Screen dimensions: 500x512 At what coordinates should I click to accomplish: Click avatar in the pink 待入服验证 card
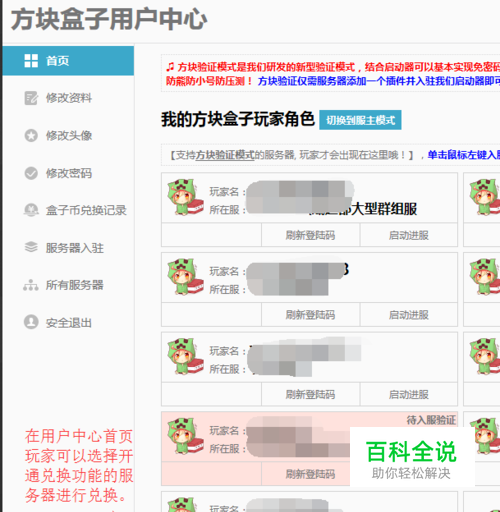pyautogui.click(x=185, y=436)
